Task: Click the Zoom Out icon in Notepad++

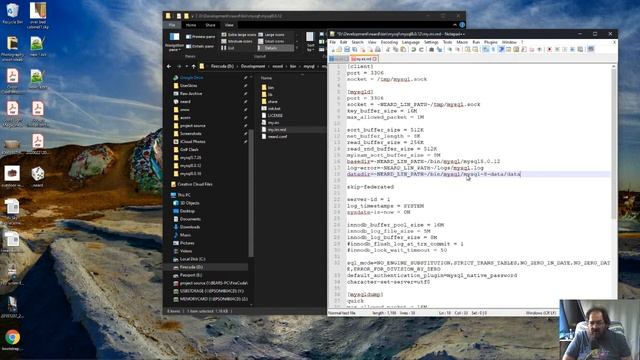Action: [x=458, y=49]
